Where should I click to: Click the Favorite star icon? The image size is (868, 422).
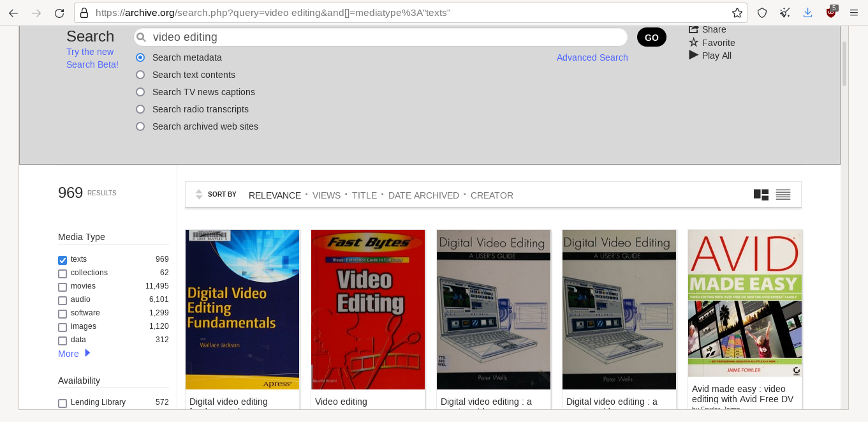coord(694,43)
